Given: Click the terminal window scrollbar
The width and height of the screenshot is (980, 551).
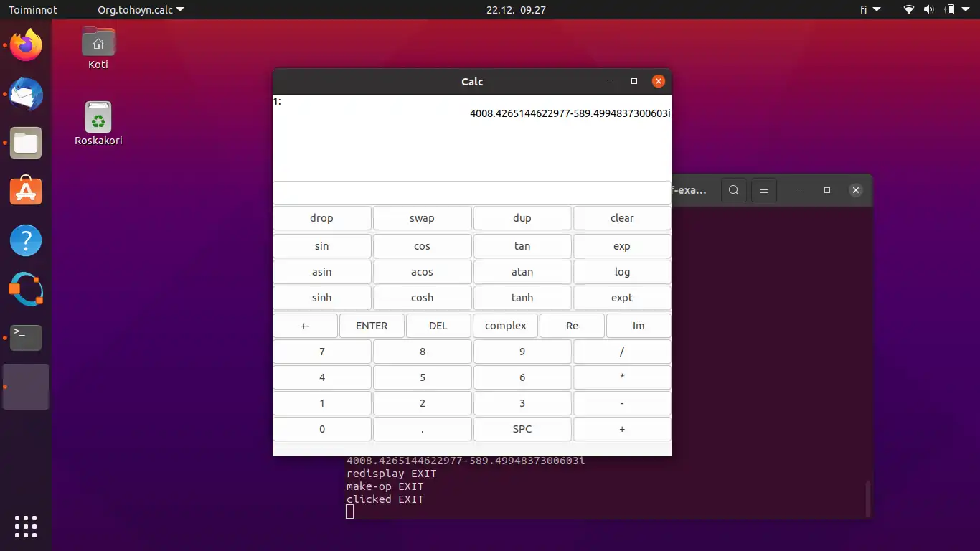Looking at the screenshot, I should click(x=867, y=498).
